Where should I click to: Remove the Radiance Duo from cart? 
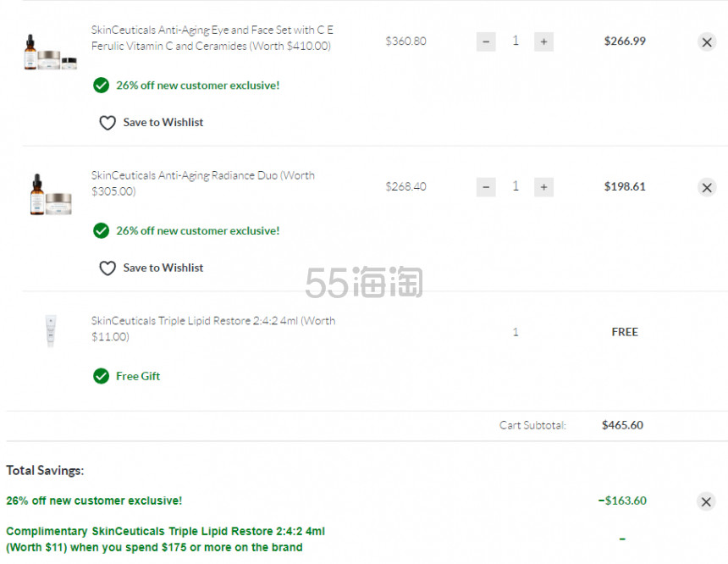pos(707,187)
